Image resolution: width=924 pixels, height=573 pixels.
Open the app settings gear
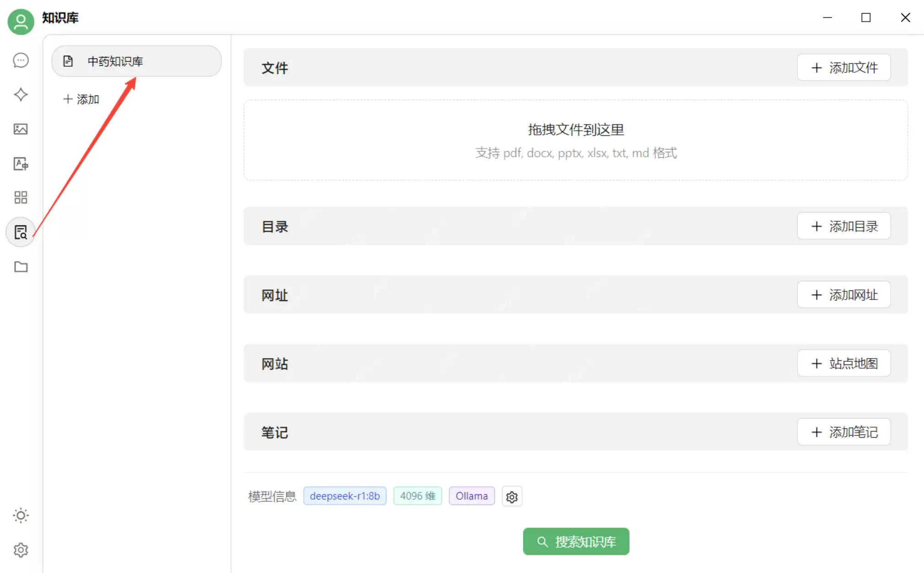[x=20, y=550]
